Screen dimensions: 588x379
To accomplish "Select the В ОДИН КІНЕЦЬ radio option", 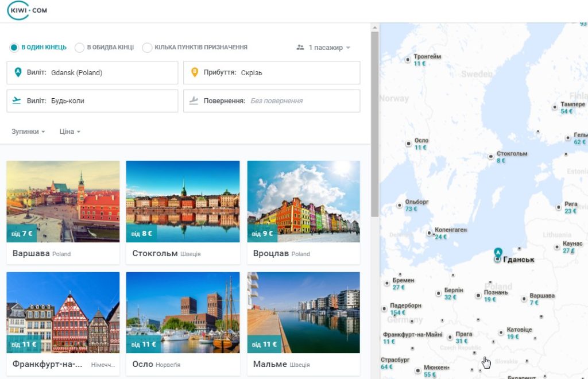I will [x=14, y=47].
